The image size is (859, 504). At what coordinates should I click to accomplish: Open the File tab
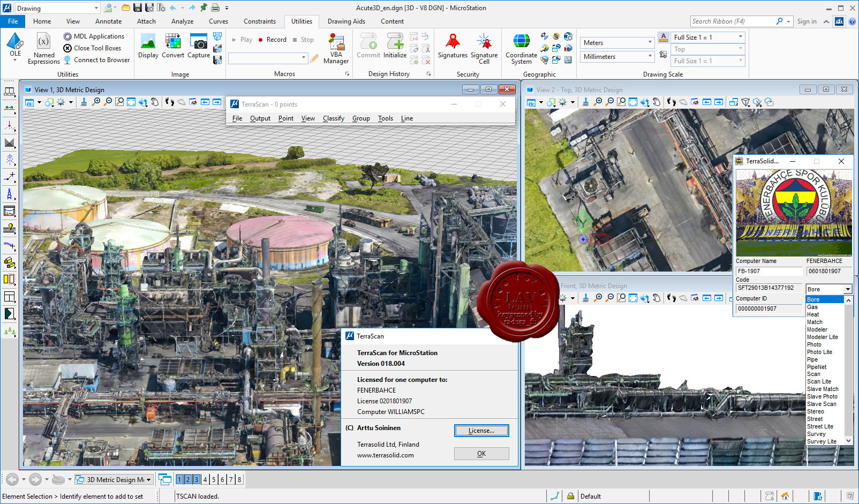13,21
